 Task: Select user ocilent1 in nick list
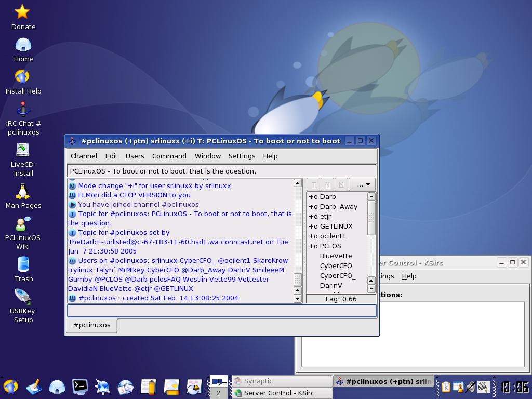tap(337, 236)
